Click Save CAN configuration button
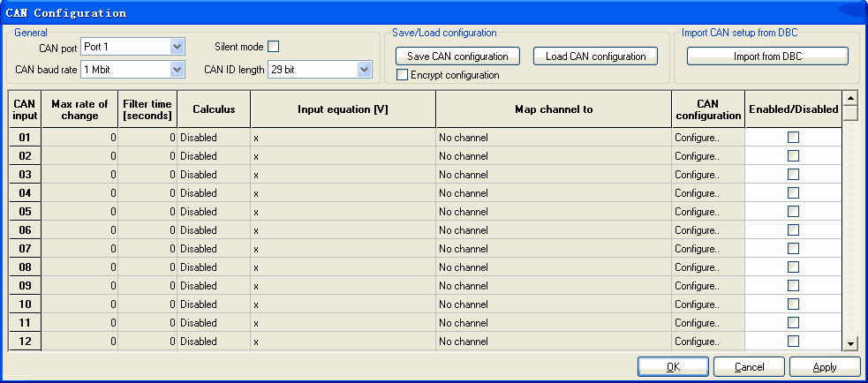Viewport: 868px width, 383px height. [x=457, y=56]
